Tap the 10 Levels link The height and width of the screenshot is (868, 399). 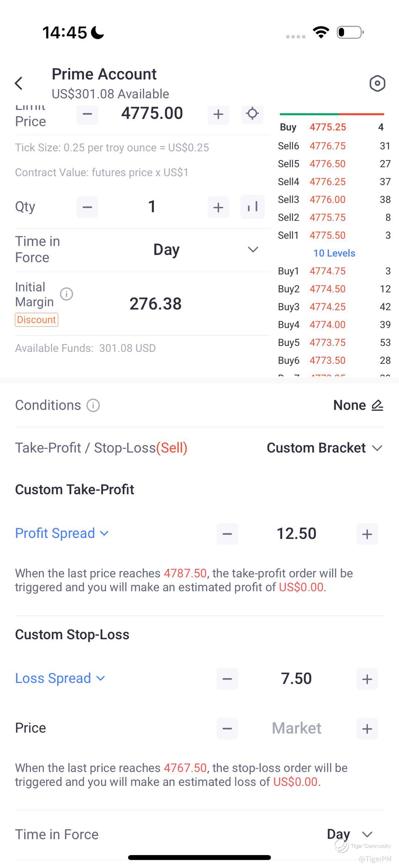(334, 253)
